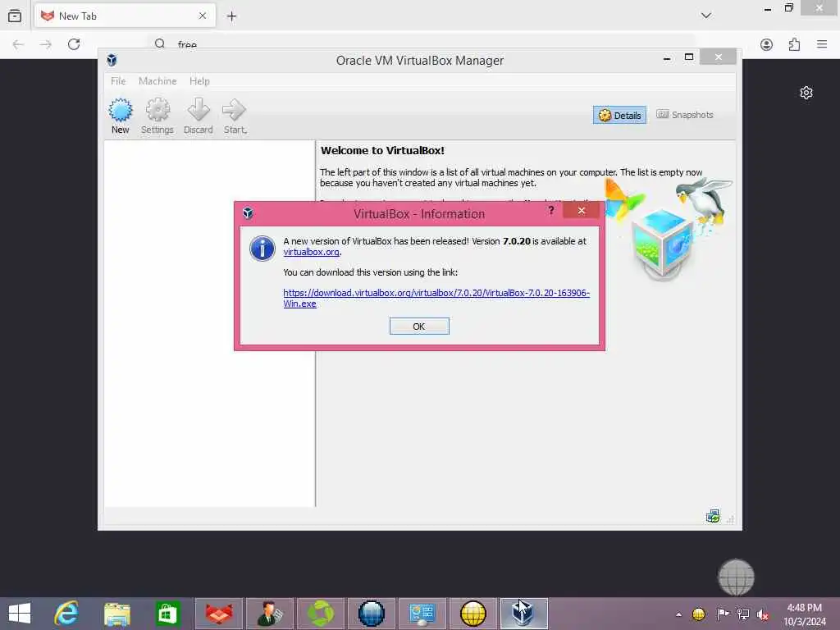
Task: Open the virtualbox.org link in the dialog
Action: click(311, 252)
